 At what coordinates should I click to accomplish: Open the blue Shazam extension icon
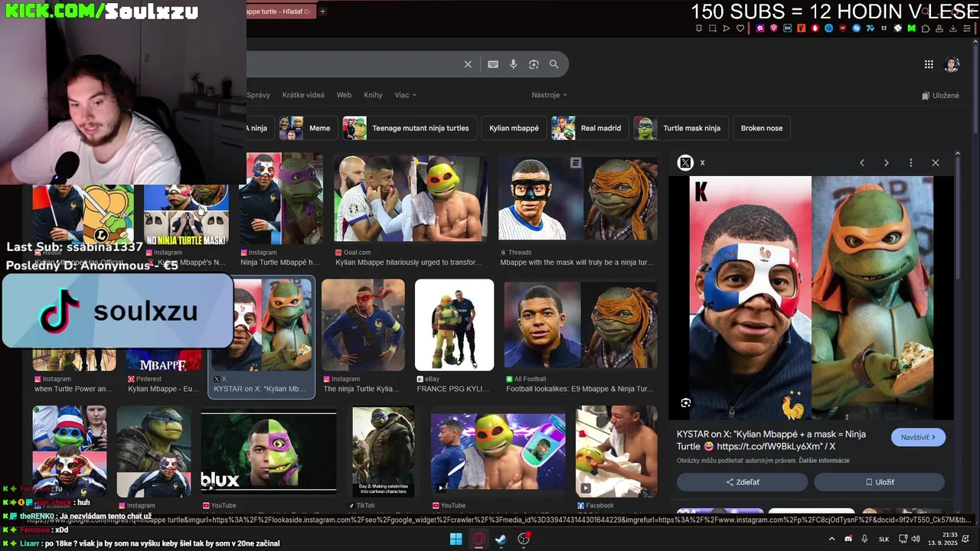pyautogui.click(x=857, y=28)
